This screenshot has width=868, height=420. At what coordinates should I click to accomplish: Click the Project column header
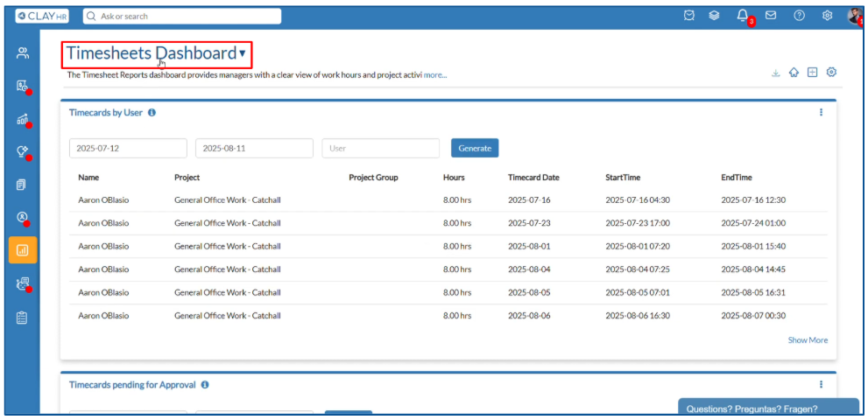[187, 178]
